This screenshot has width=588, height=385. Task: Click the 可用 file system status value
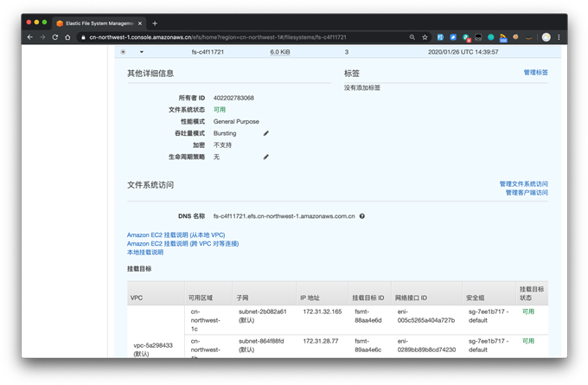coord(220,110)
